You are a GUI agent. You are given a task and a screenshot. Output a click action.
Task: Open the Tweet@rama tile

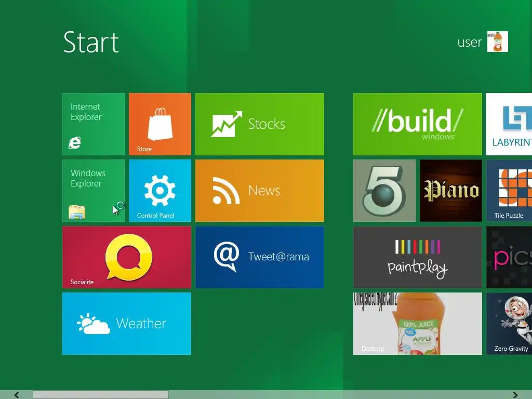[260, 257]
